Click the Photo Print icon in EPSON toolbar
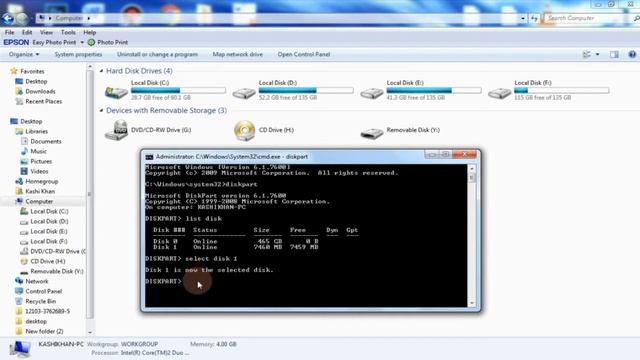640x360 pixels. (91, 42)
